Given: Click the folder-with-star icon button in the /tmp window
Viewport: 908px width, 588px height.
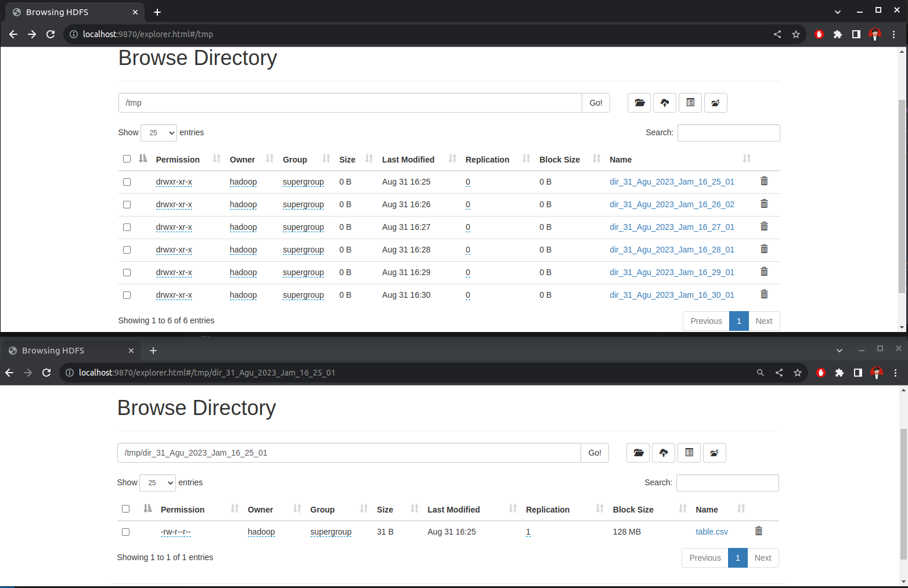Looking at the screenshot, I should coord(716,103).
